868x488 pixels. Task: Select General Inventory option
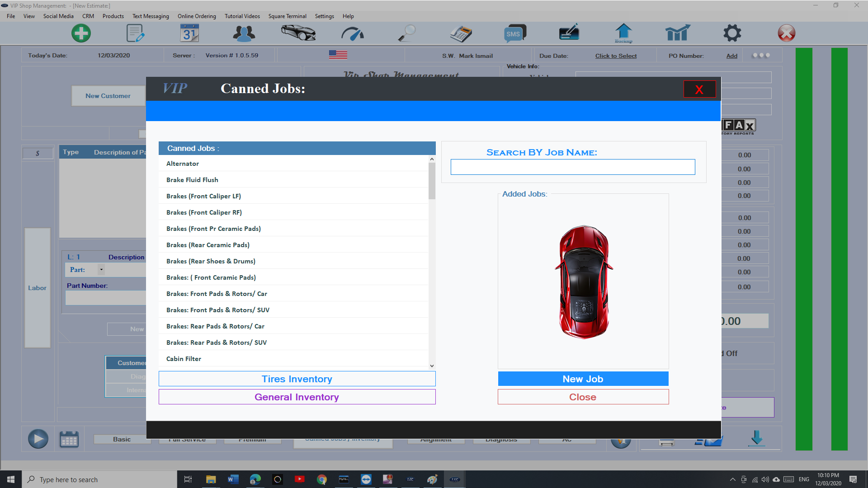coord(297,397)
